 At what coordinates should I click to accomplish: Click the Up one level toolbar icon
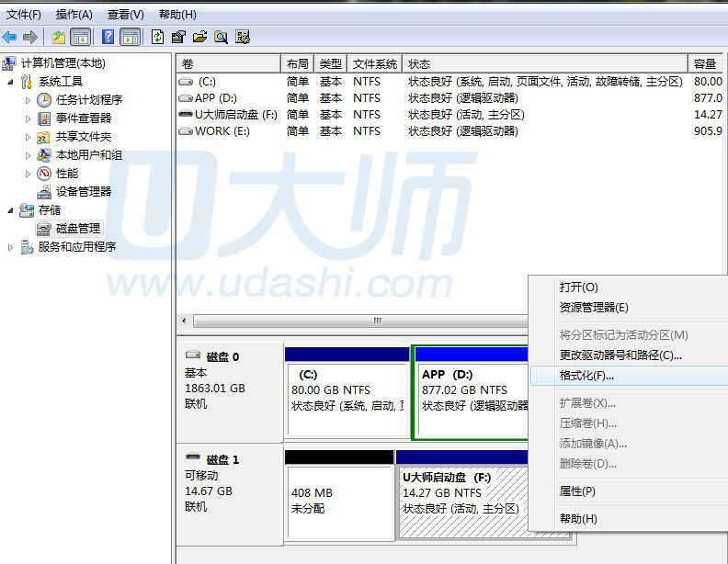[59, 37]
